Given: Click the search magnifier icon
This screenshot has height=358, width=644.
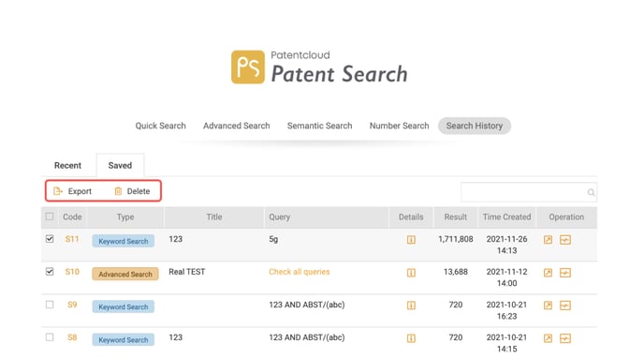Looking at the screenshot, I should click(x=591, y=192).
